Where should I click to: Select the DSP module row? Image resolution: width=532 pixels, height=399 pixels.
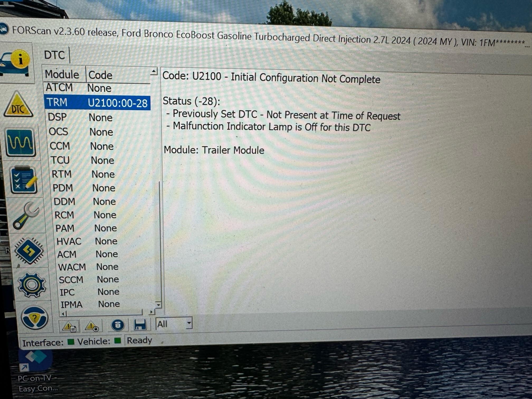tap(99, 117)
